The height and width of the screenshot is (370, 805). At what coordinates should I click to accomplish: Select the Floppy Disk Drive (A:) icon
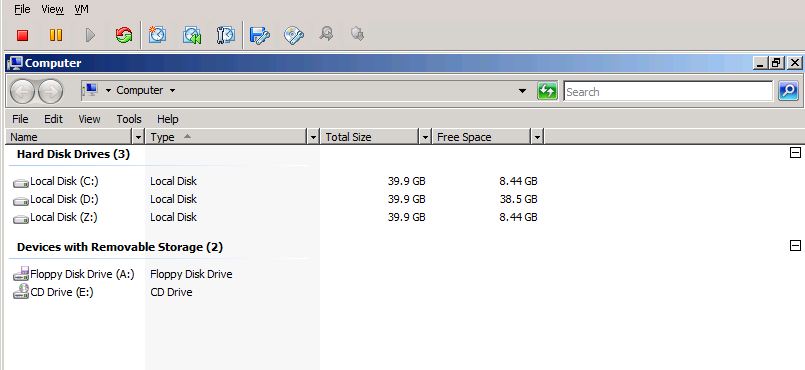tap(21, 275)
